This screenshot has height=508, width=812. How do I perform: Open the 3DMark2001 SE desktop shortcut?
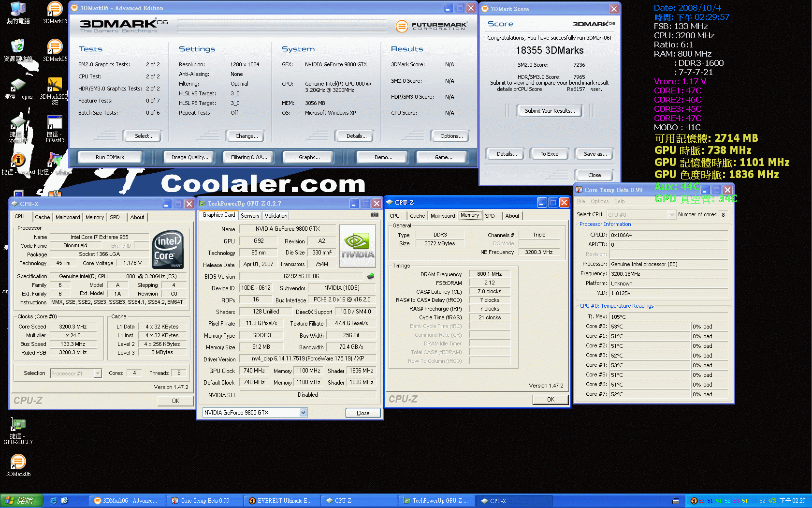55,90
